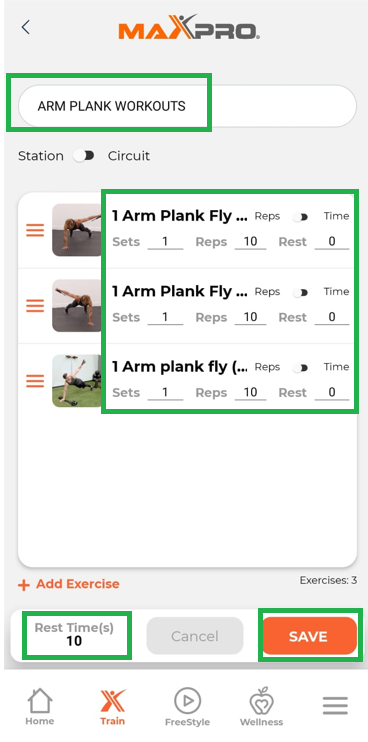
Task: Open the Wellness apple icon
Action: 261,701
